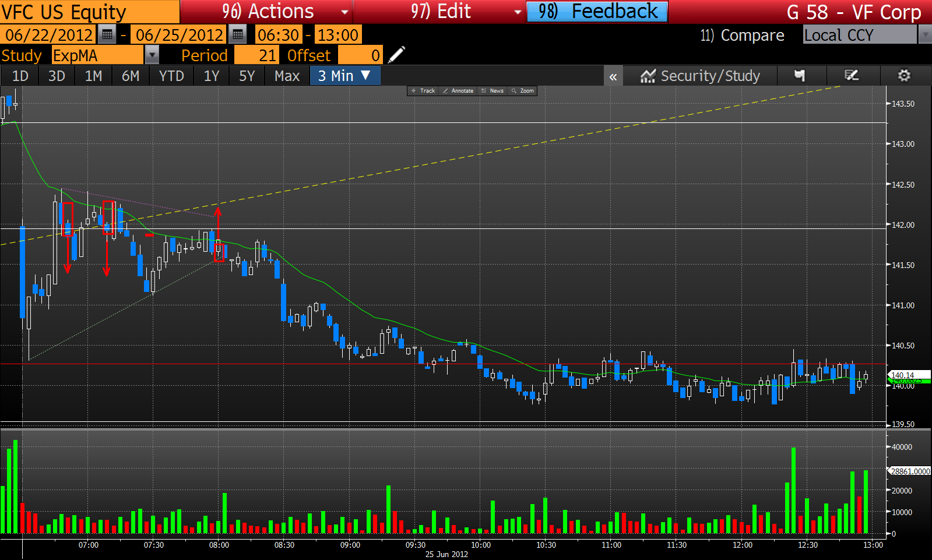
Task: Click the 07:00 time axis label
Action: click(89, 545)
